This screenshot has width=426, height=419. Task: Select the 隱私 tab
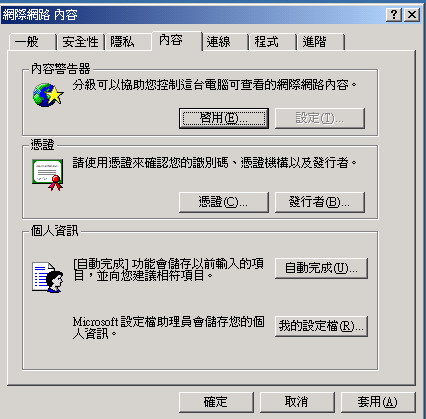coord(128,42)
